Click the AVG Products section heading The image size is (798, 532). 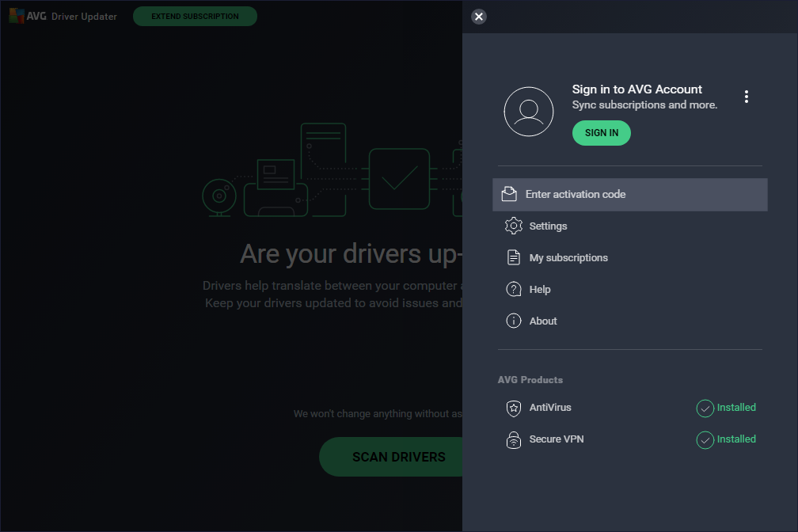pyautogui.click(x=530, y=380)
